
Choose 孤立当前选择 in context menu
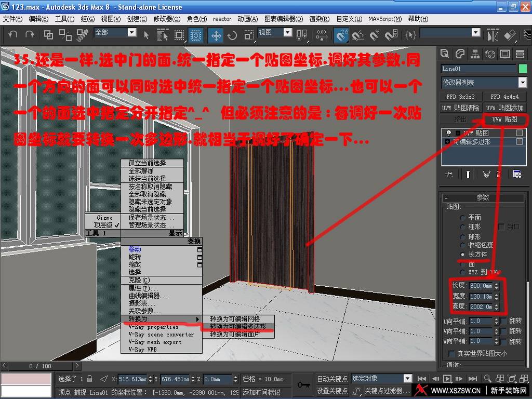coord(152,163)
